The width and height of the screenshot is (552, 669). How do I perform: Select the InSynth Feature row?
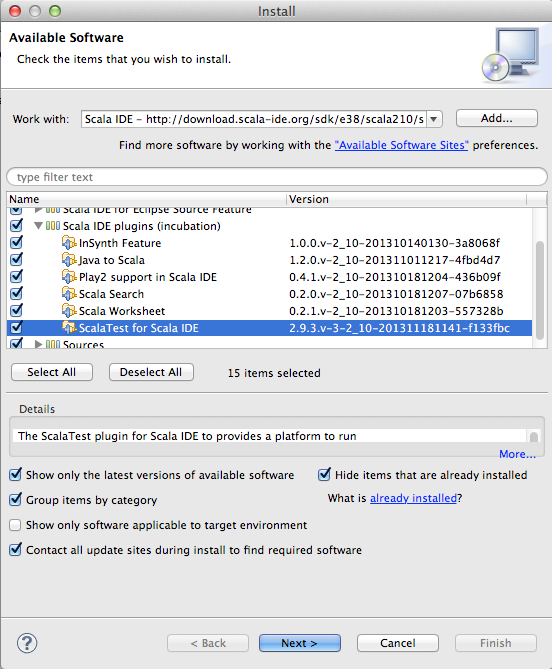[269, 243]
